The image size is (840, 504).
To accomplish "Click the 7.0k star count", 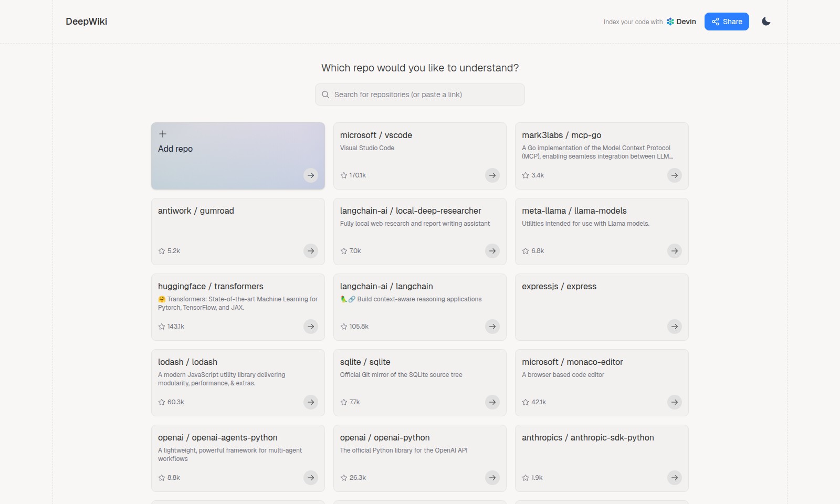I will [x=355, y=251].
